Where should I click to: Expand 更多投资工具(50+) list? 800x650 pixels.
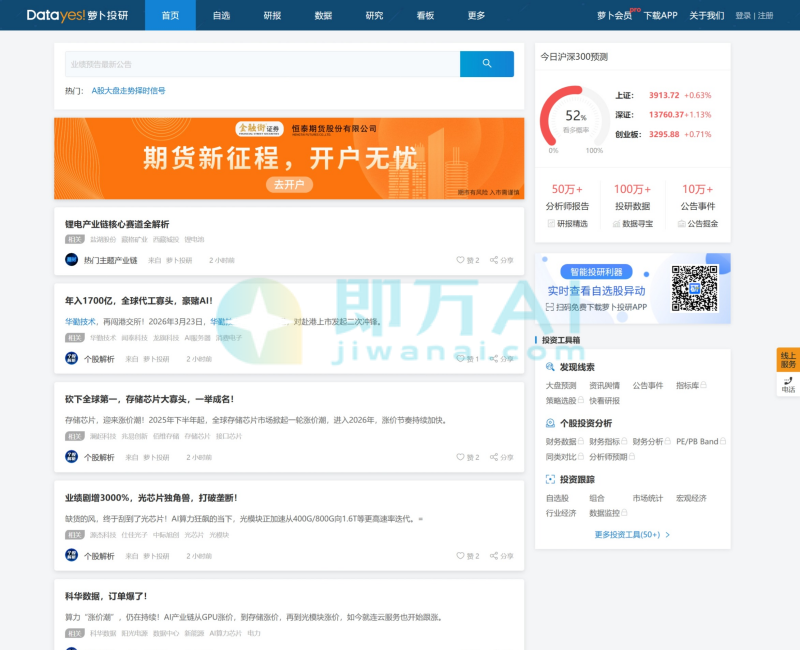pyautogui.click(x=630, y=534)
